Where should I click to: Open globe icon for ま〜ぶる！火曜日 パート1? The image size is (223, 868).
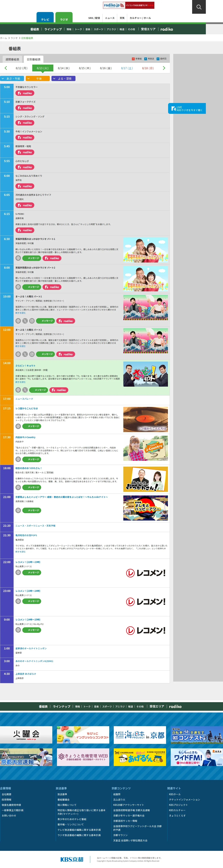[18, 321]
